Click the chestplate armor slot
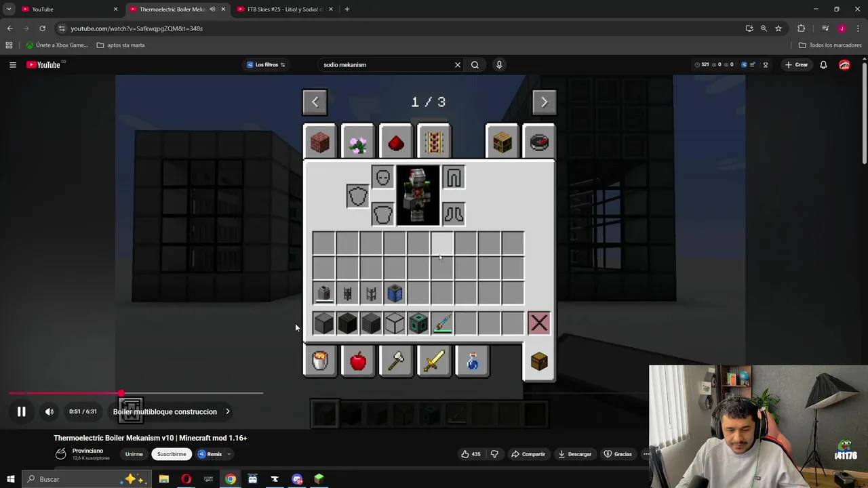This screenshot has height=488, width=868. point(382,214)
